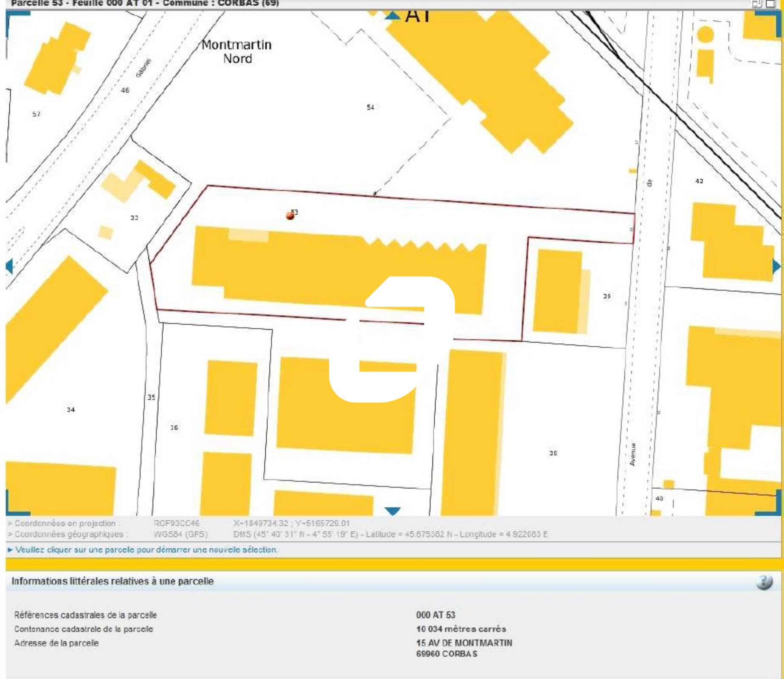Click the restore window icon in title bar

[757, 4]
